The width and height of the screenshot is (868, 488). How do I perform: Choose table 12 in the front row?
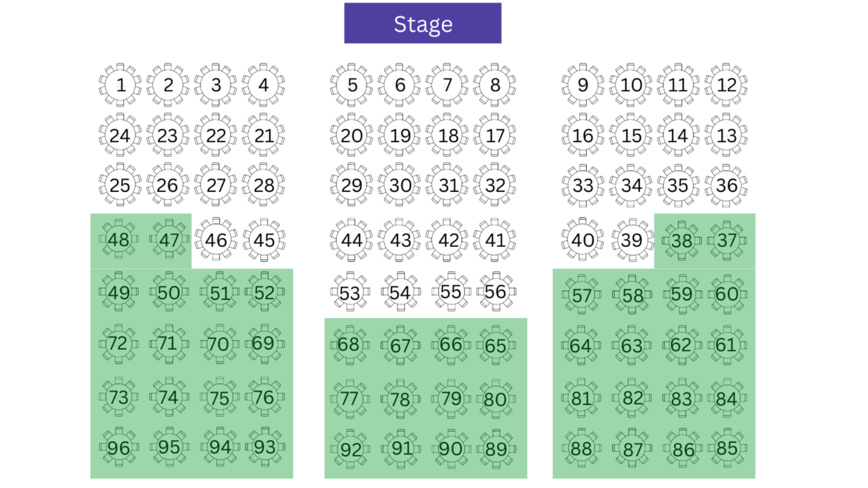726,85
